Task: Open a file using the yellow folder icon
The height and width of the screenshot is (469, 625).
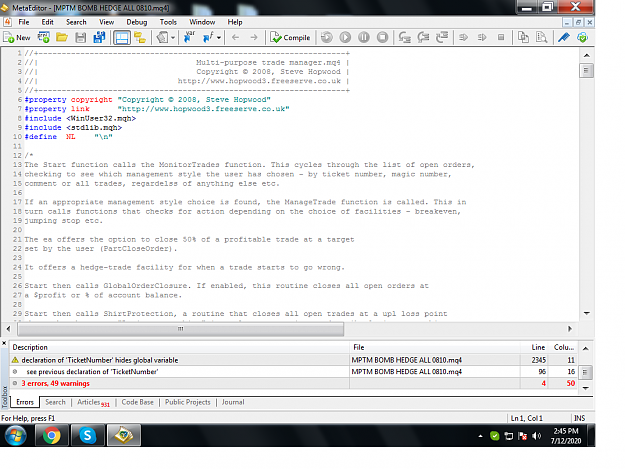Action: click(x=62, y=37)
